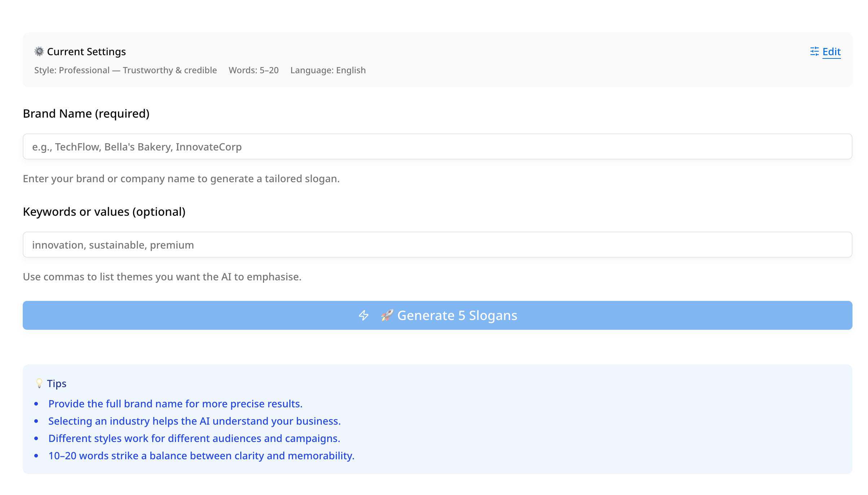
Task: Click the Keywords or values (optional) label
Action: pyautogui.click(x=104, y=212)
